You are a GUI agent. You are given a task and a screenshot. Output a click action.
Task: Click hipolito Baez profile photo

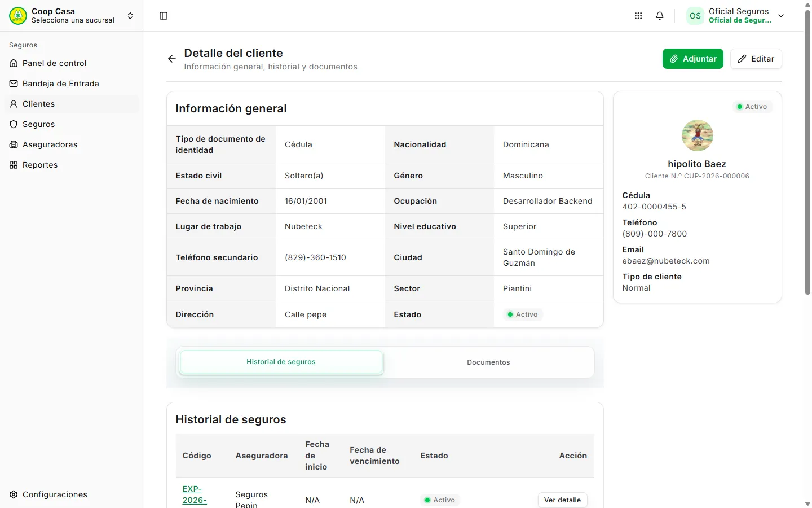pyautogui.click(x=698, y=135)
